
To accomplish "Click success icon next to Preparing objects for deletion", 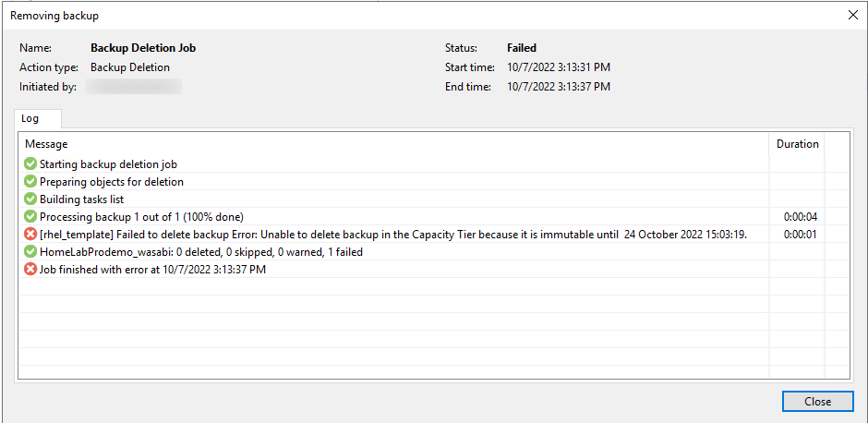I will pyautogui.click(x=30, y=182).
